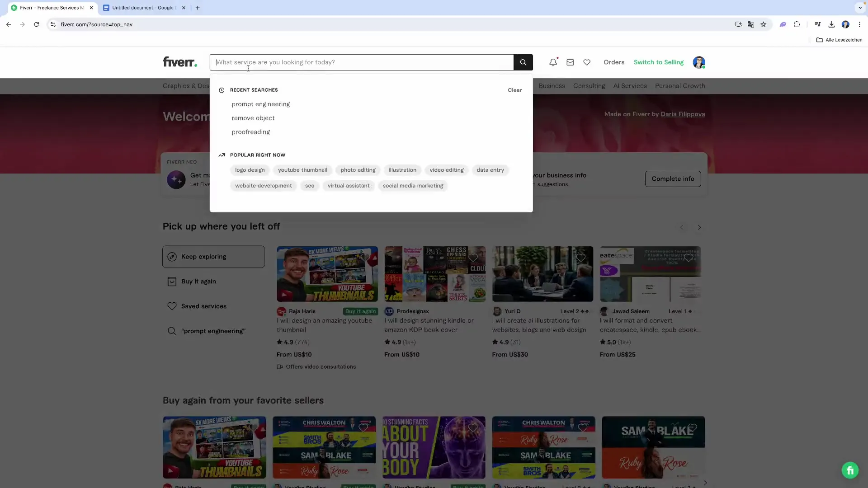Heart the Prodesignsx book cover gig
Image resolution: width=868 pixels, height=488 pixels.
[x=473, y=258]
